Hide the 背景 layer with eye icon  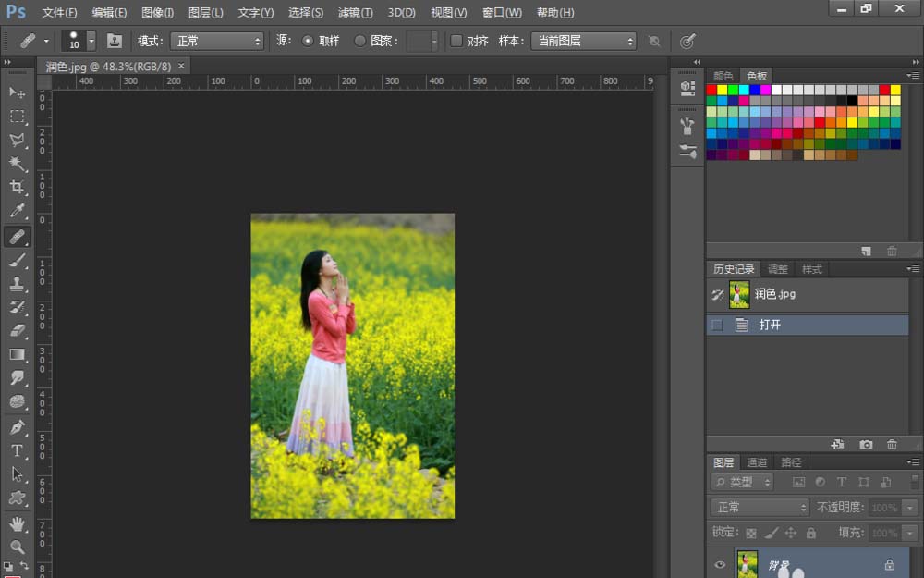720,564
